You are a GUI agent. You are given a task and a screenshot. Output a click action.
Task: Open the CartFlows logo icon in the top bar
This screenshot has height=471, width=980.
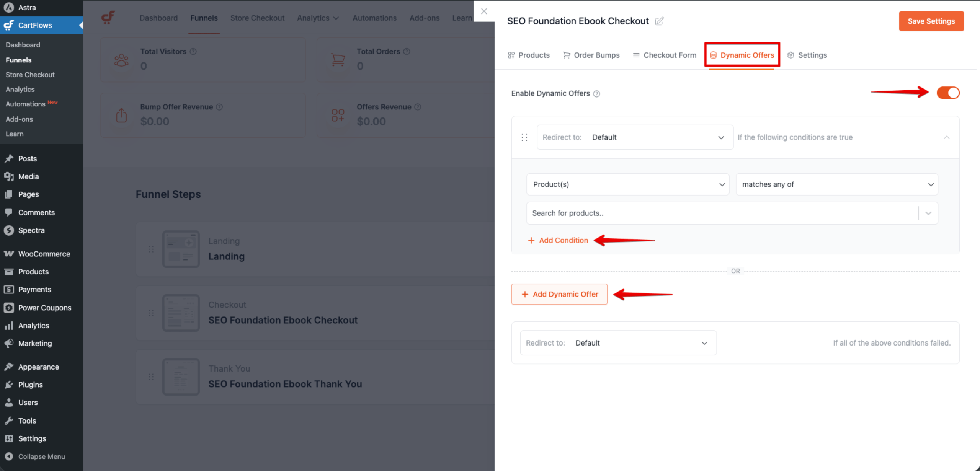108,17
